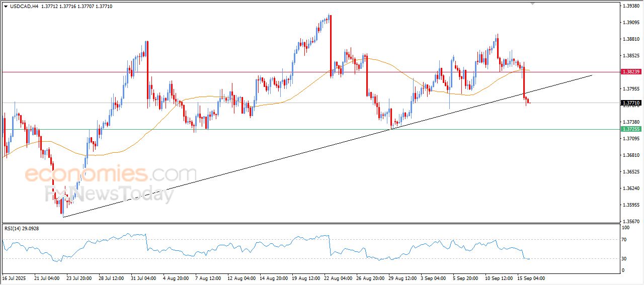Click the black 1.37710 current price tag
644x285 pixels.
[631, 103]
